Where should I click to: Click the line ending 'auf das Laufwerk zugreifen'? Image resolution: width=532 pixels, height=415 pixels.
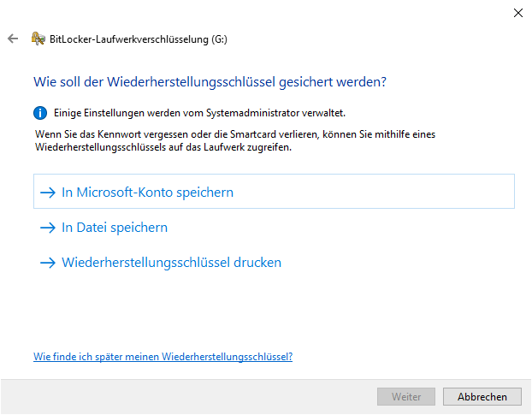coord(163,147)
